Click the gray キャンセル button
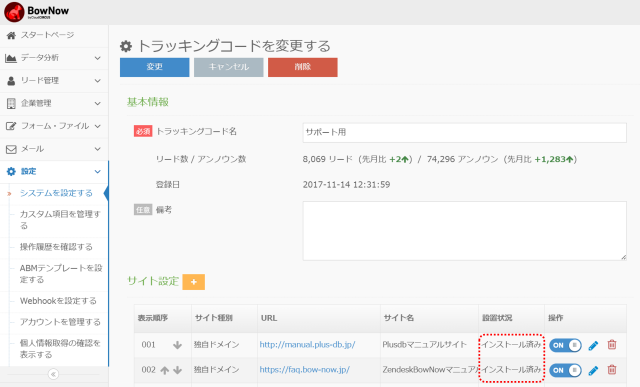The image size is (640, 387). 229,67
